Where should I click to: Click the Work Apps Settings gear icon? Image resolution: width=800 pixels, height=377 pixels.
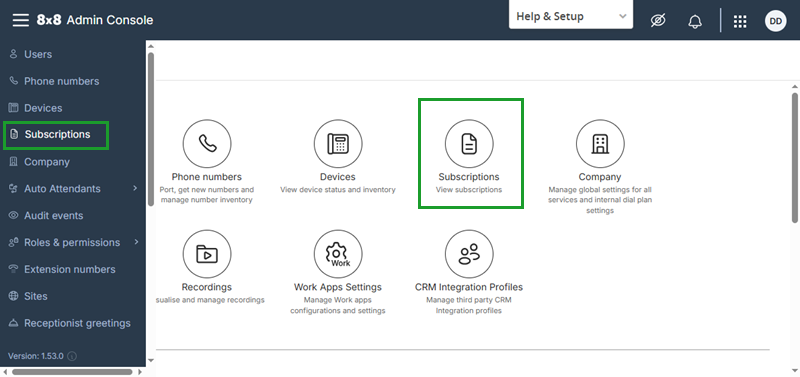coord(338,254)
